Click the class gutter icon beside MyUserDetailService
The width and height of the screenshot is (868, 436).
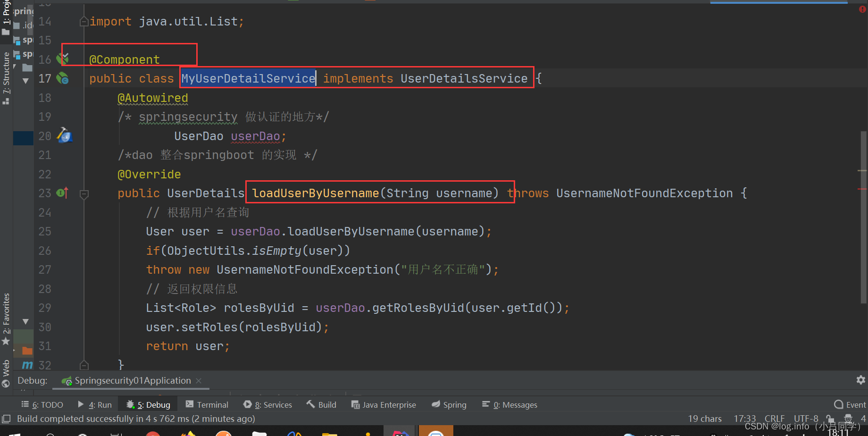[x=62, y=78]
